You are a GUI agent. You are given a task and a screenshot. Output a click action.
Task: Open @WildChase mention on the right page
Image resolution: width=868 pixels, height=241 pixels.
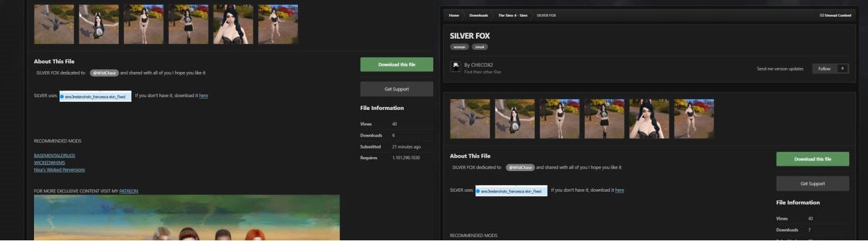[x=520, y=167]
